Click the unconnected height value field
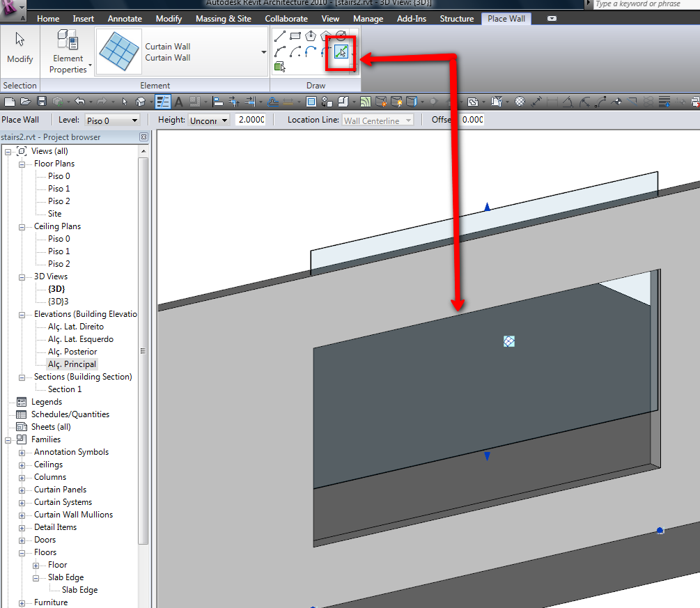 click(x=251, y=120)
